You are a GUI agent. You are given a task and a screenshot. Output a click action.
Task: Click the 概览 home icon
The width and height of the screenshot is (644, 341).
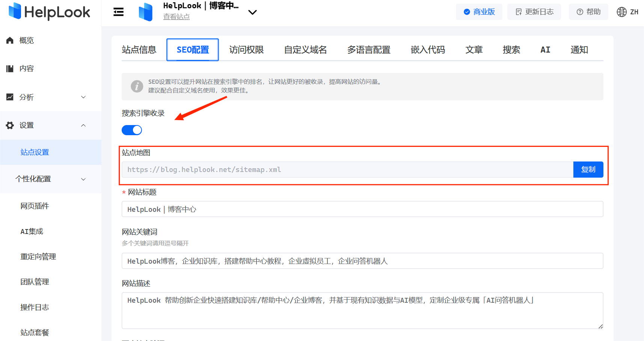10,40
